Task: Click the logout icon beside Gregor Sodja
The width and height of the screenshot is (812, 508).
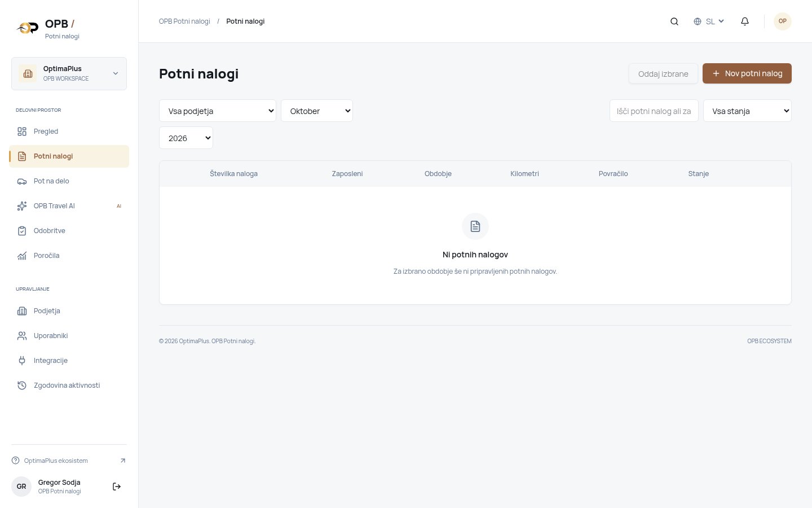Action: coord(117,487)
